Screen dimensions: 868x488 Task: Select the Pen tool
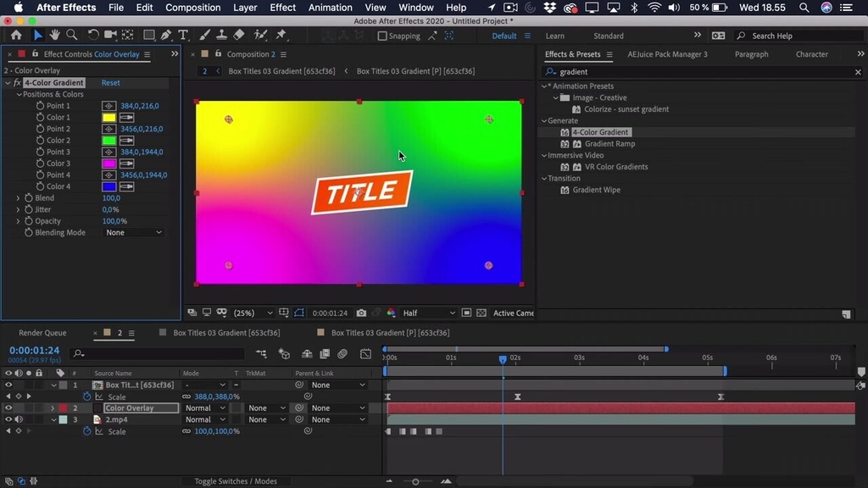pos(166,36)
